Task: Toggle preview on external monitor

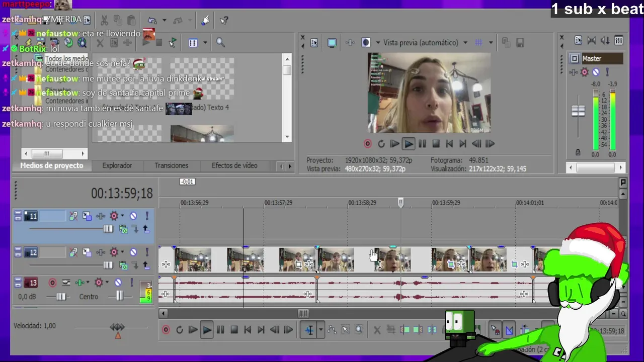Action: [x=332, y=43]
